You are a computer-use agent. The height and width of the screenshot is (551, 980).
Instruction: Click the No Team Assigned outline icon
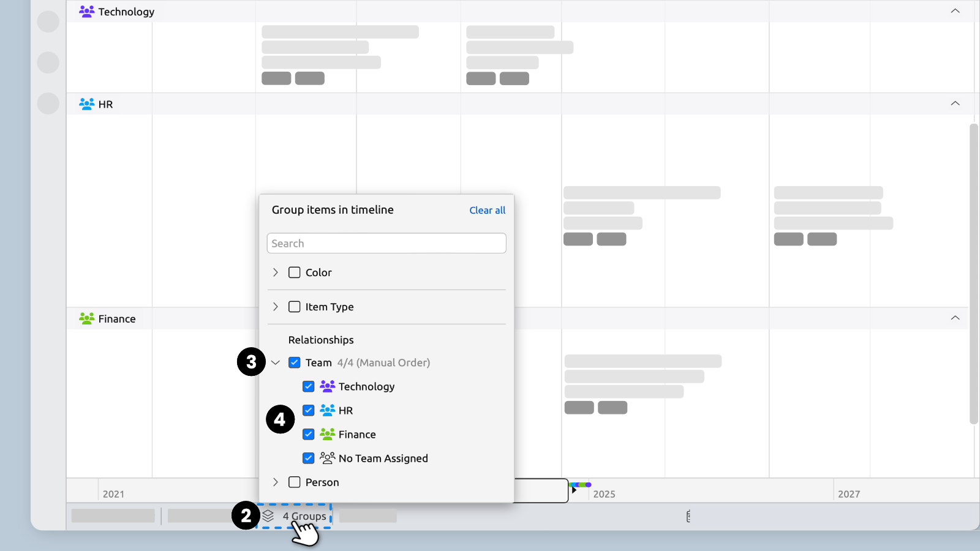(328, 458)
